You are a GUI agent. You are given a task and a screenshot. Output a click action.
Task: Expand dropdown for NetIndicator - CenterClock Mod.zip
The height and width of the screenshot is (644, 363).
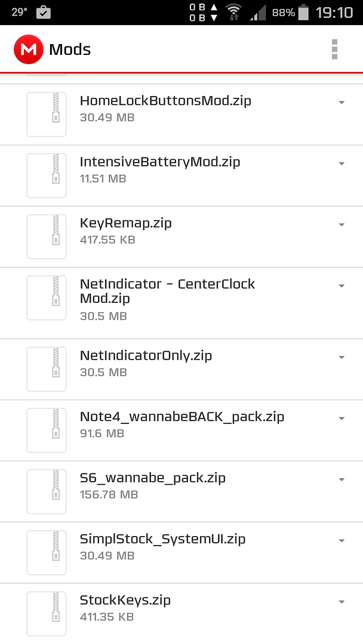click(x=342, y=286)
